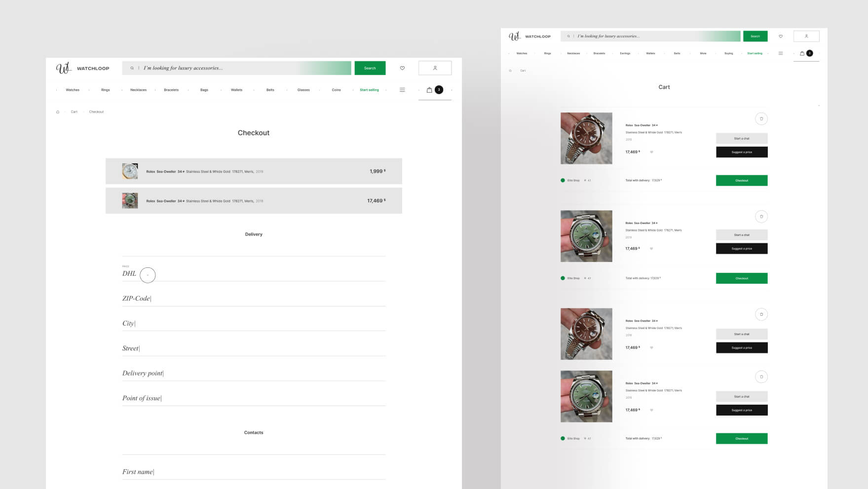The width and height of the screenshot is (868, 489).
Task: Click the wishlist heart icon in Checkout page header
Action: pos(402,68)
